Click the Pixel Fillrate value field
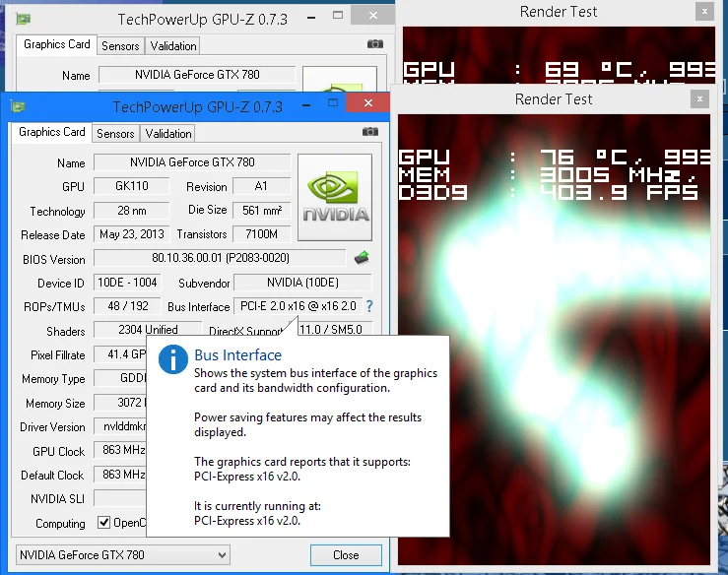728x575 pixels. [120, 354]
